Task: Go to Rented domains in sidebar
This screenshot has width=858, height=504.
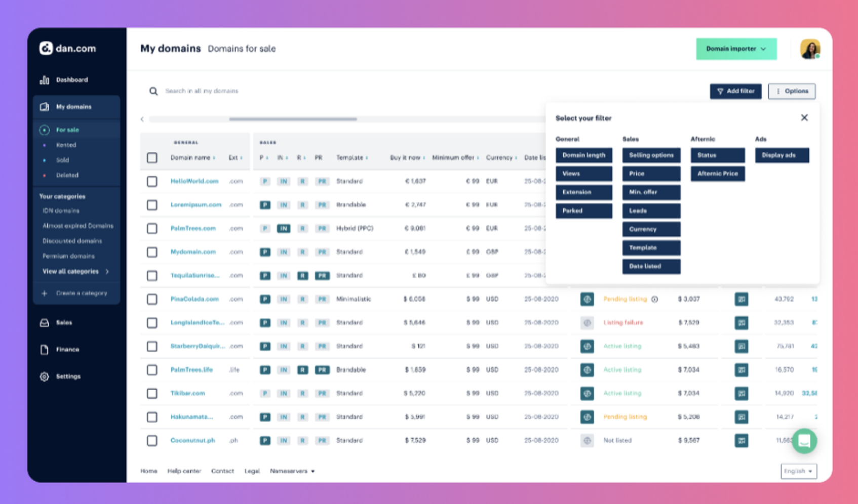Action: coord(66,145)
